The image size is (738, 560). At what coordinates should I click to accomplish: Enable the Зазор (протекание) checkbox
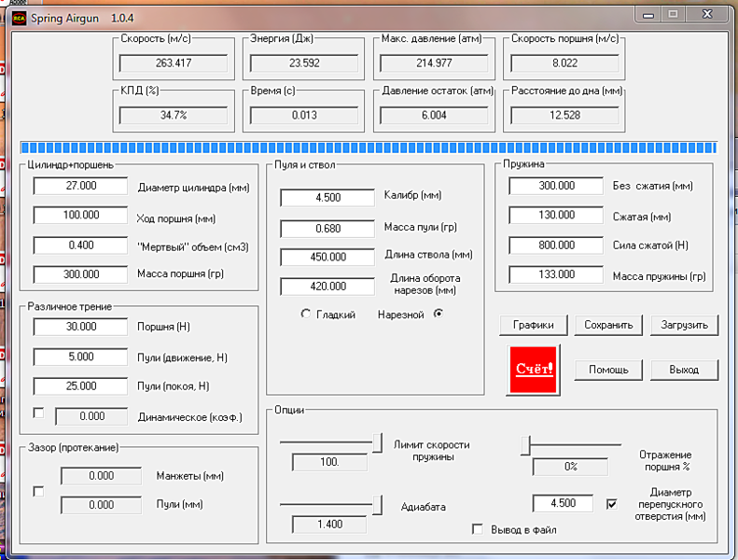coord(38,492)
